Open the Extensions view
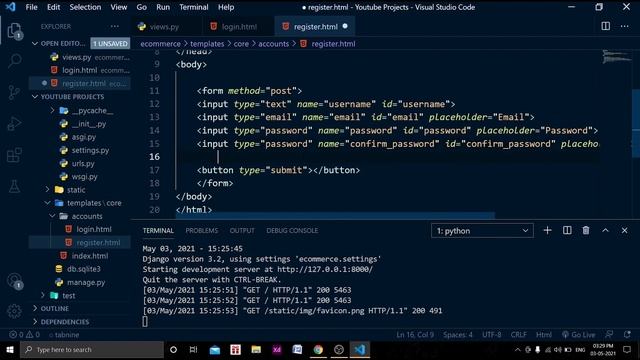640x360 pixels. click(14, 155)
